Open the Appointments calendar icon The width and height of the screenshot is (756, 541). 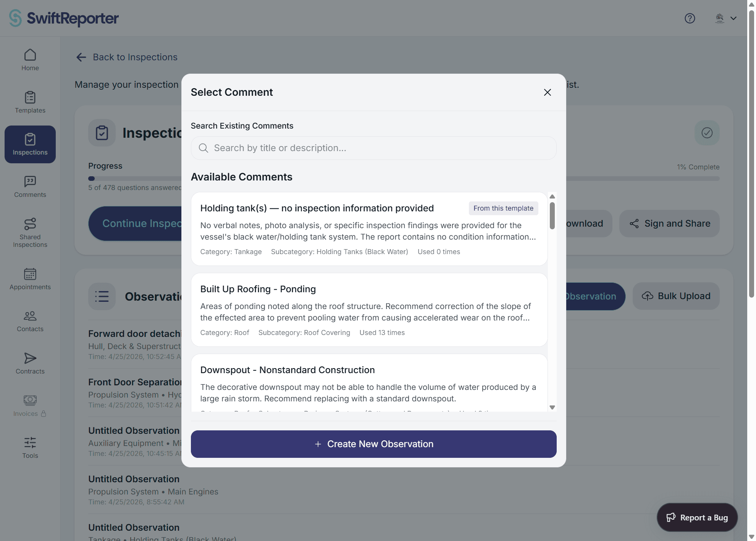point(30,274)
